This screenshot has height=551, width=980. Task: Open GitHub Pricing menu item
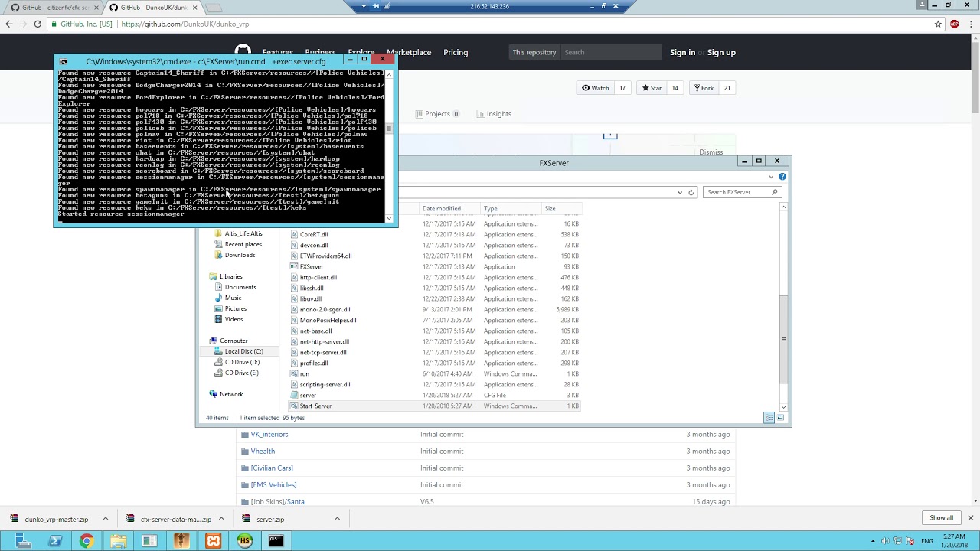coord(456,52)
